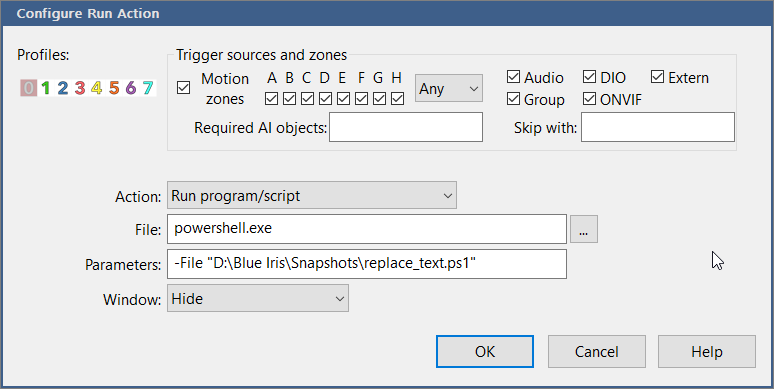Select profile 0 icon

[x=29, y=88]
